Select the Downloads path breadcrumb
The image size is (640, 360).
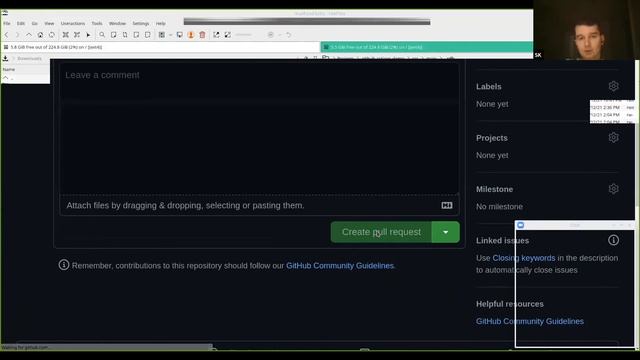click(29, 58)
